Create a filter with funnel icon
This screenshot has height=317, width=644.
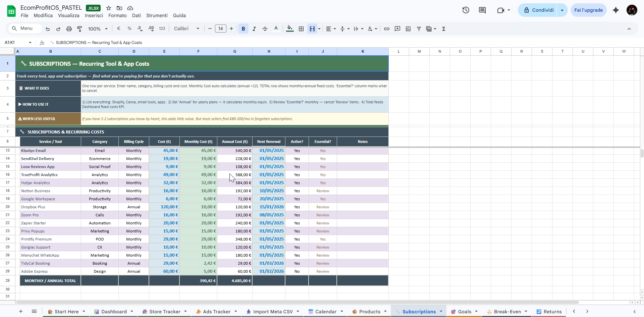pyautogui.click(x=419, y=29)
